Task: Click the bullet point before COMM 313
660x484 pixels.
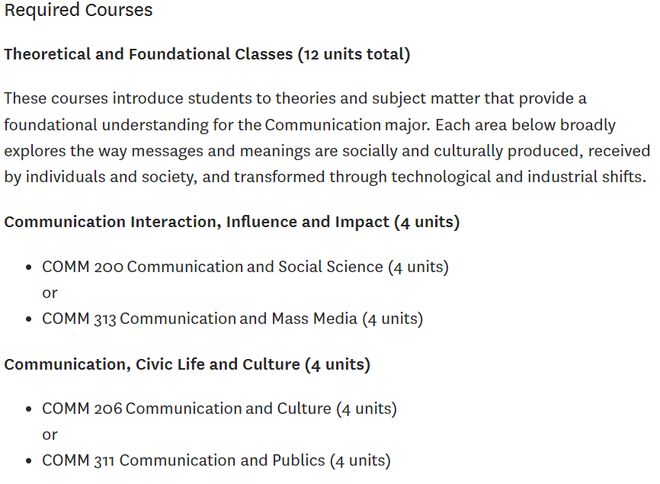Action: 28,320
